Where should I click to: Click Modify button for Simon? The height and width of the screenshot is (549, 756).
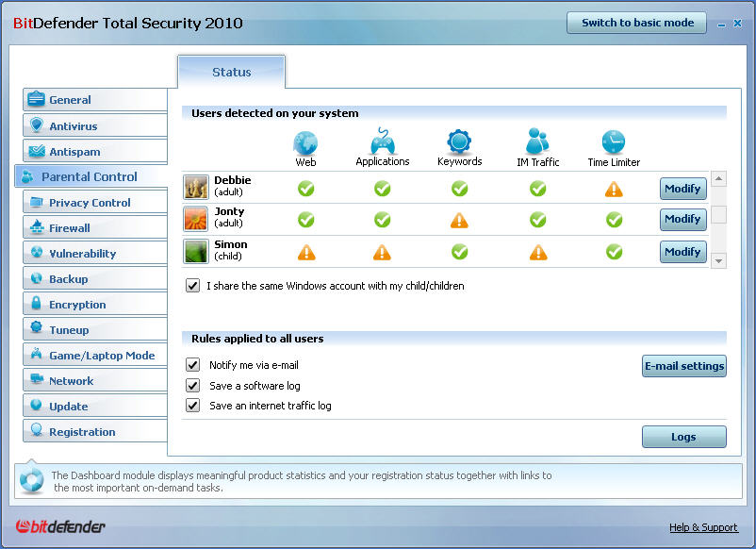[x=682, y=251]
